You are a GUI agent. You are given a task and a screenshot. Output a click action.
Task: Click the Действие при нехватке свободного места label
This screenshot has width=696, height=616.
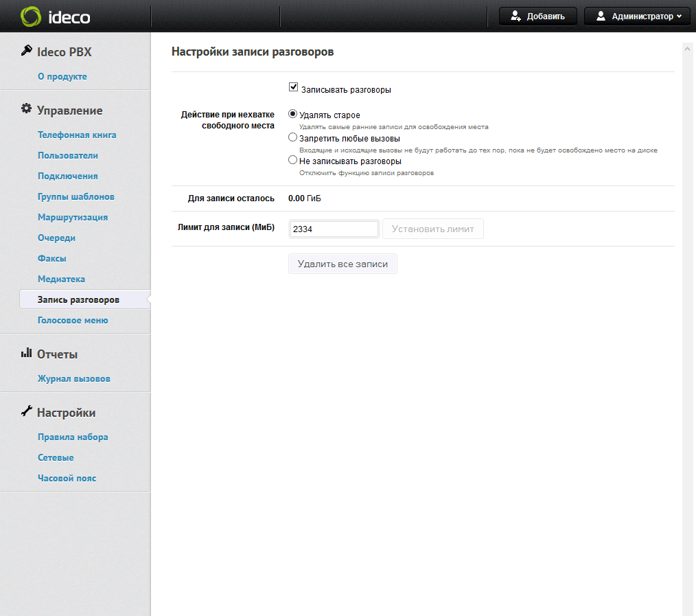click(228, 120)
